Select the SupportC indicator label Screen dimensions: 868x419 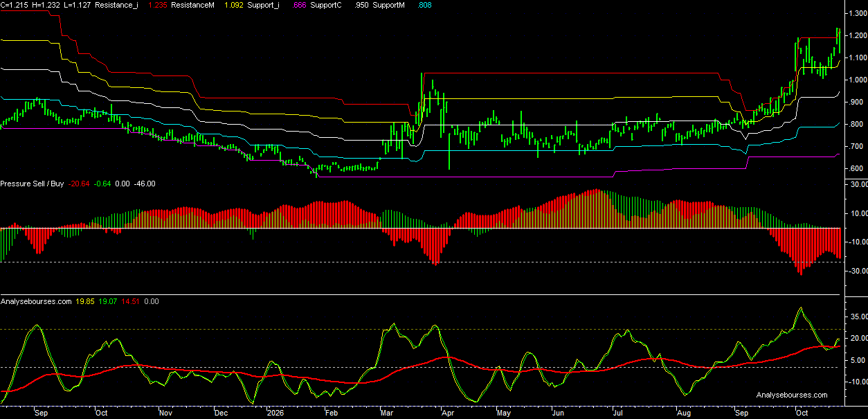[x=327, y=4]
